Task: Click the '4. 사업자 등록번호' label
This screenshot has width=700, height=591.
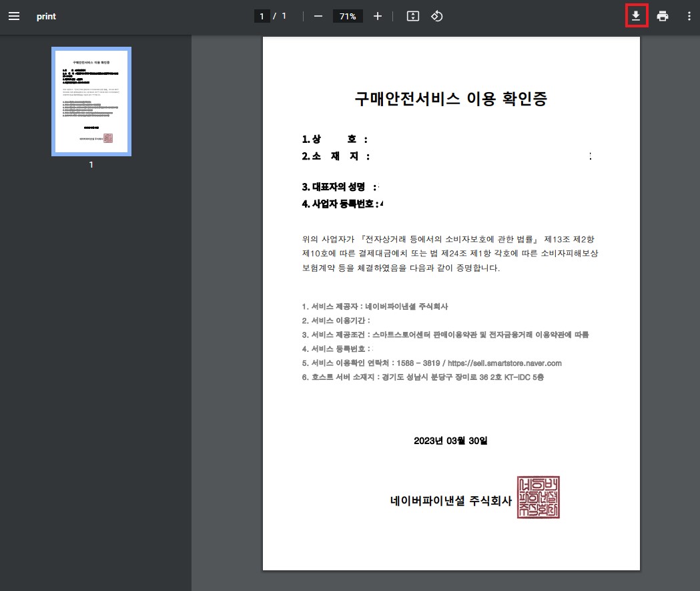Action: coord(340,204)
